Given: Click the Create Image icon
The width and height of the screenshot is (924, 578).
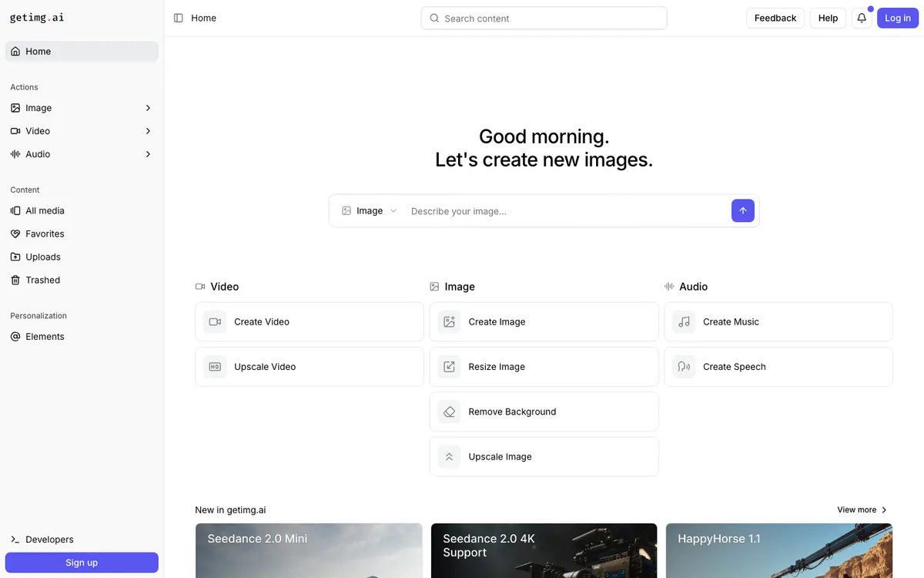Looking at the screenshot, I should (x=449, y=322).
